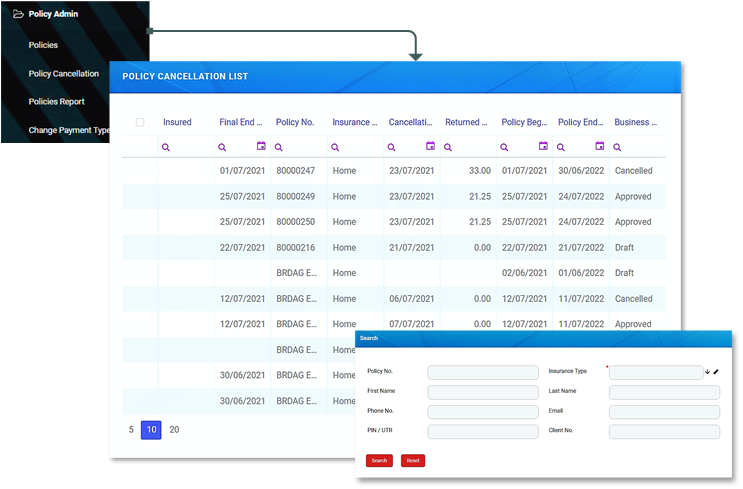Open calendar picker in Policy Begin column
Image resolution: width=743 pixels, height=489 pixels.
tap(543, 146)
